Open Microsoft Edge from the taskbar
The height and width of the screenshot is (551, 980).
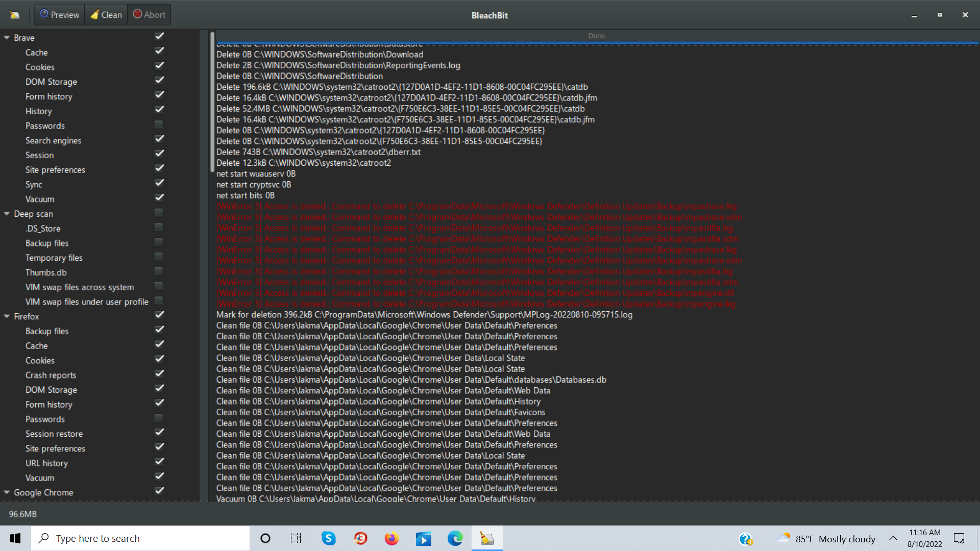click(455, 538)
